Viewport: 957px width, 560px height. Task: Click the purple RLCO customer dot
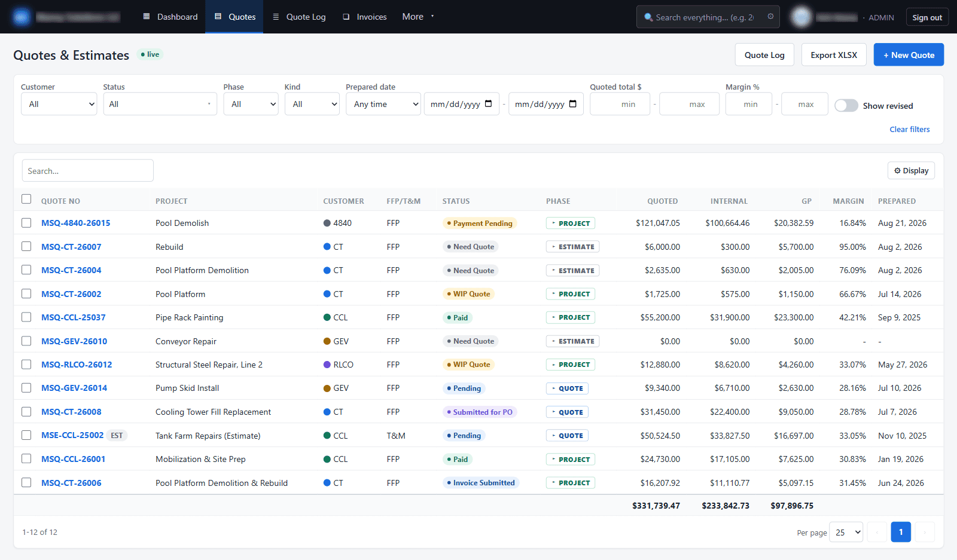[x=327, y=365]
